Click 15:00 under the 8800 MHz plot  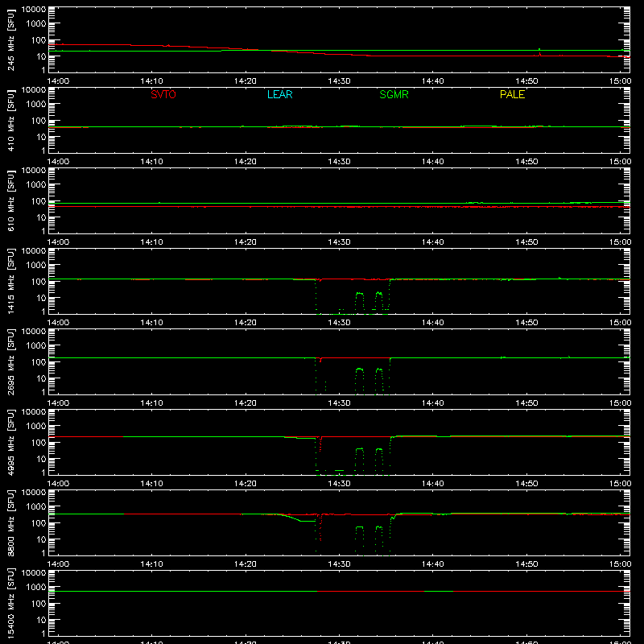620,564
